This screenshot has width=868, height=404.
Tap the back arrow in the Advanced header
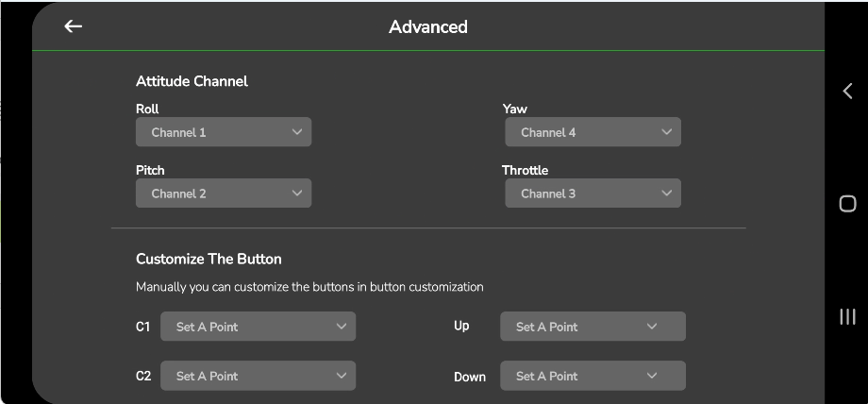pos(73,26)
